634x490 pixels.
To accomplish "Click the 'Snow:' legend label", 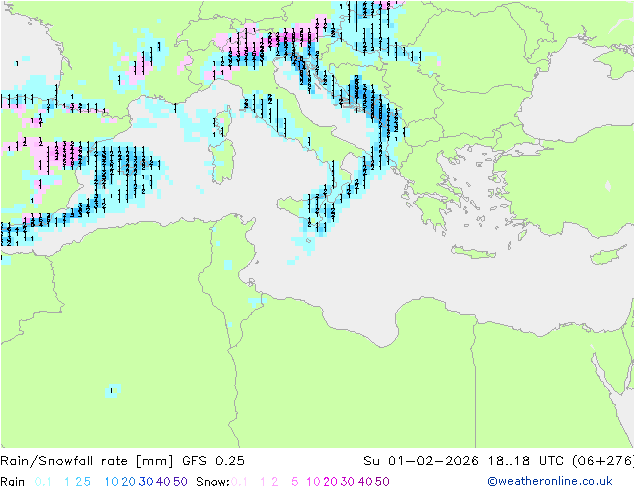I will pyautogui.click(x=213, y=482).
